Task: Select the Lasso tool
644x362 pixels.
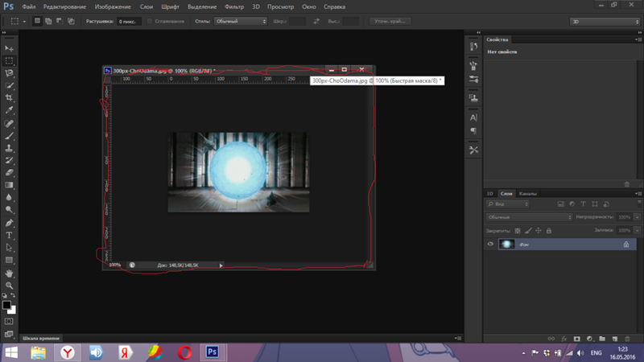Action: 9,73
